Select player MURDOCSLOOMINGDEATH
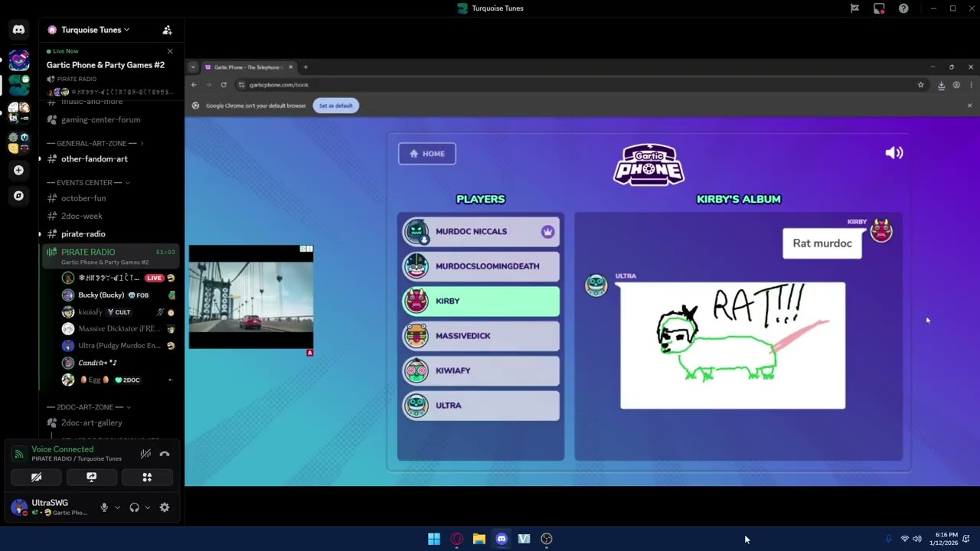980x551 pixels. coord(482,266)
